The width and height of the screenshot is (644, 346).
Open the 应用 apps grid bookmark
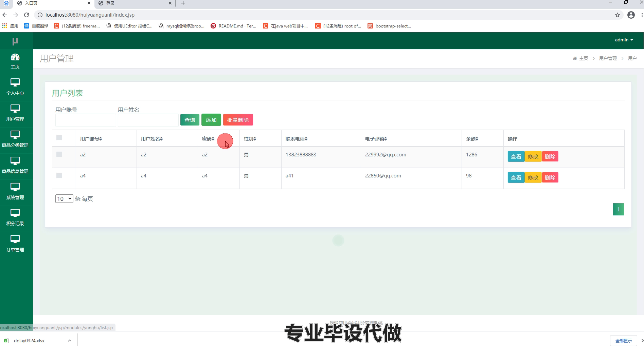[10, 26]
